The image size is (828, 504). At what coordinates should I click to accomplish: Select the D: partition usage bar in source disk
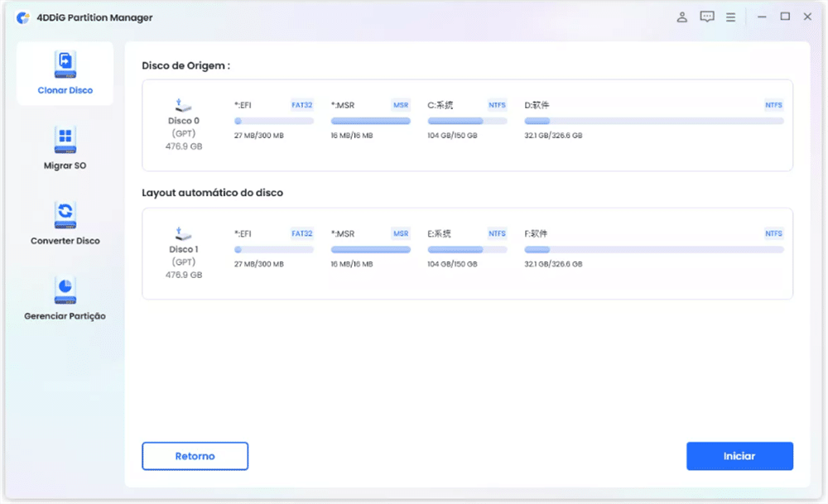[654, 121]
